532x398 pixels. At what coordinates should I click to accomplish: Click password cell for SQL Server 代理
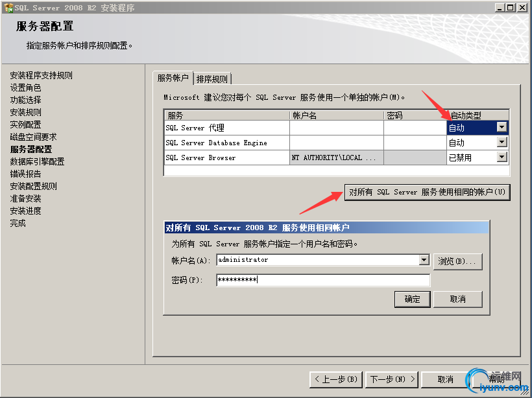click(x=415, y=128)
